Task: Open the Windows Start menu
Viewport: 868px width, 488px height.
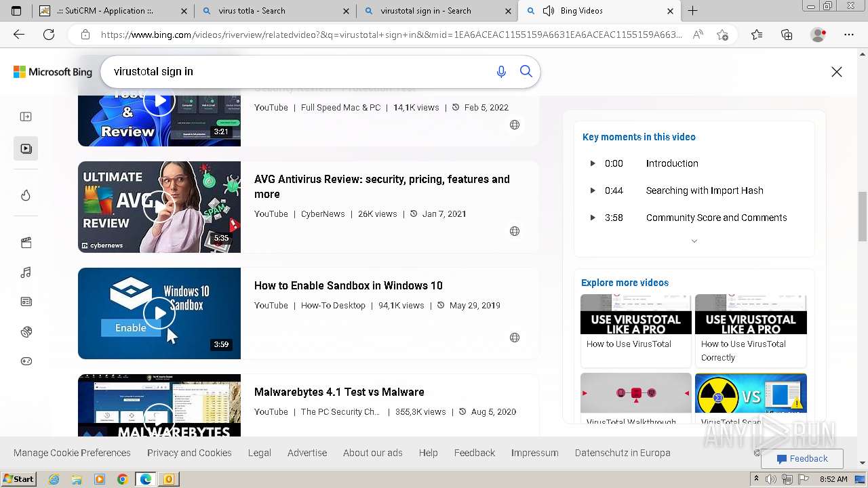Action: tap(18, 479)
